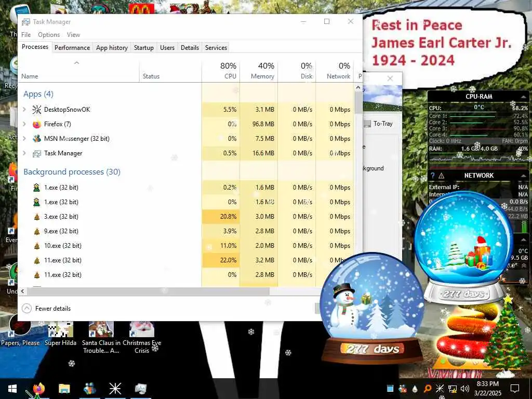Open Santa Claus in Trouble desktop shortcut
This screenshot has width=532, height=399.
(101, 338)
